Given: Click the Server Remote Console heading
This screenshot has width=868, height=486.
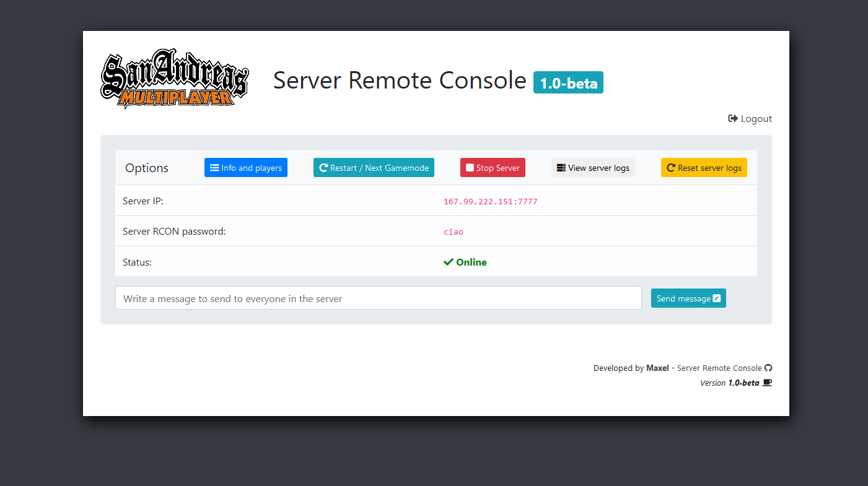Looking at the screenshot, I should (400, 80).
